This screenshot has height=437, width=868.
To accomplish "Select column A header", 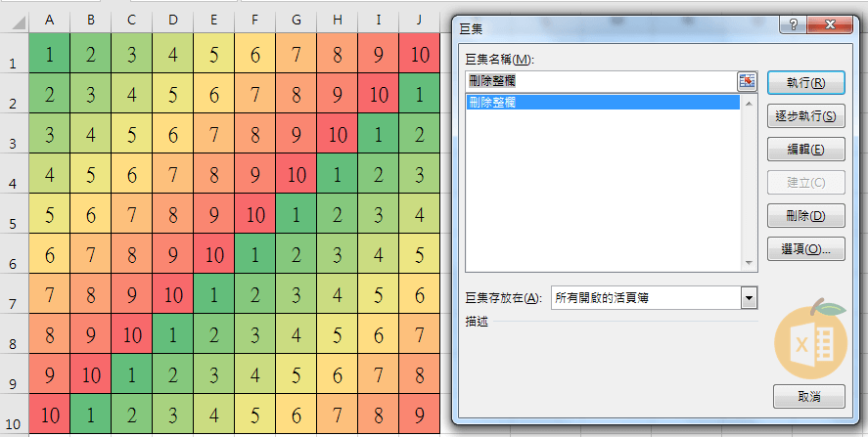I will tap(49, 20).
